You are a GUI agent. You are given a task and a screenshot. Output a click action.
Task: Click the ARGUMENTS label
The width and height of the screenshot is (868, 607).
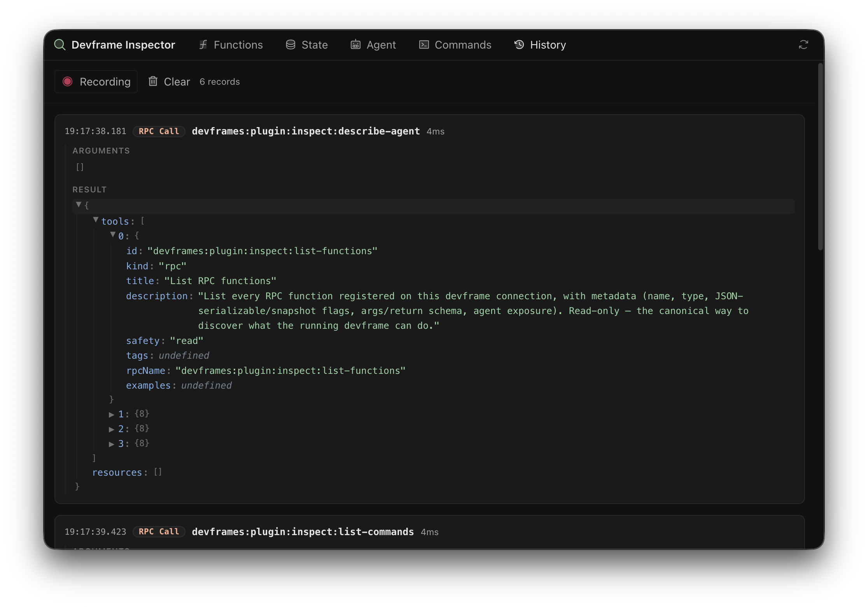101,151
